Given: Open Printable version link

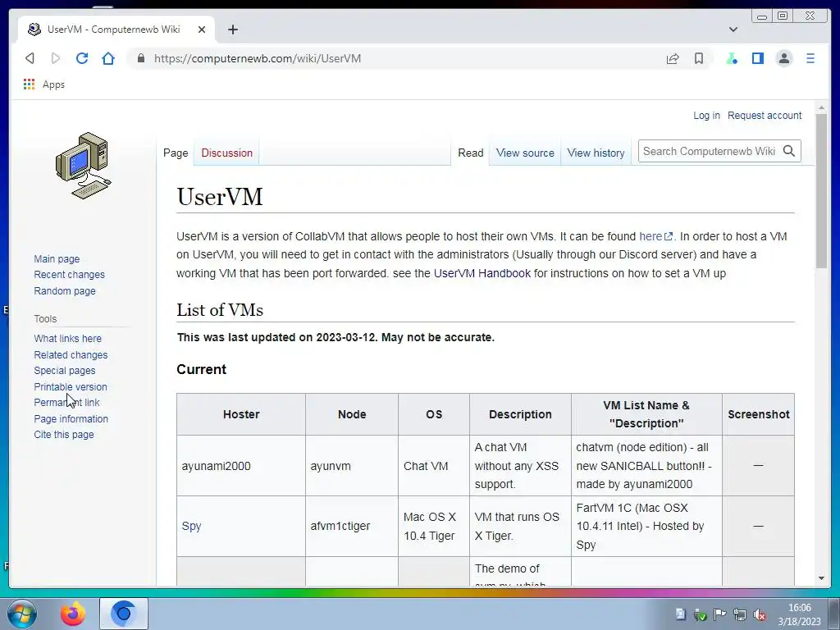Looking at the screenshot, I should pos(71,387).
